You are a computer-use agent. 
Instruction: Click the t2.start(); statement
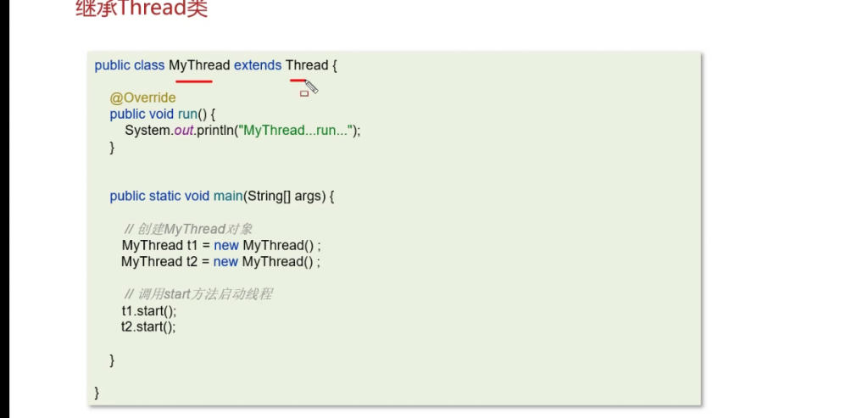point(148,326)
